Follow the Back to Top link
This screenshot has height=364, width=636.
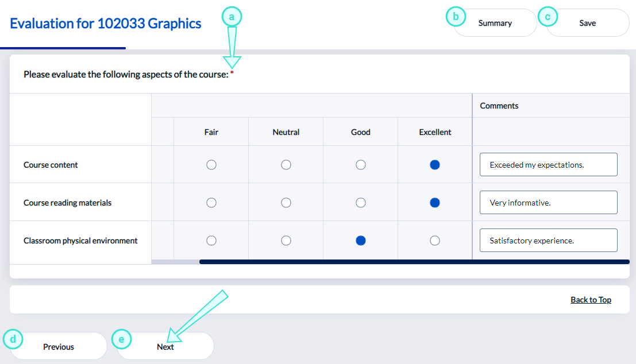[x=591, y=300]
